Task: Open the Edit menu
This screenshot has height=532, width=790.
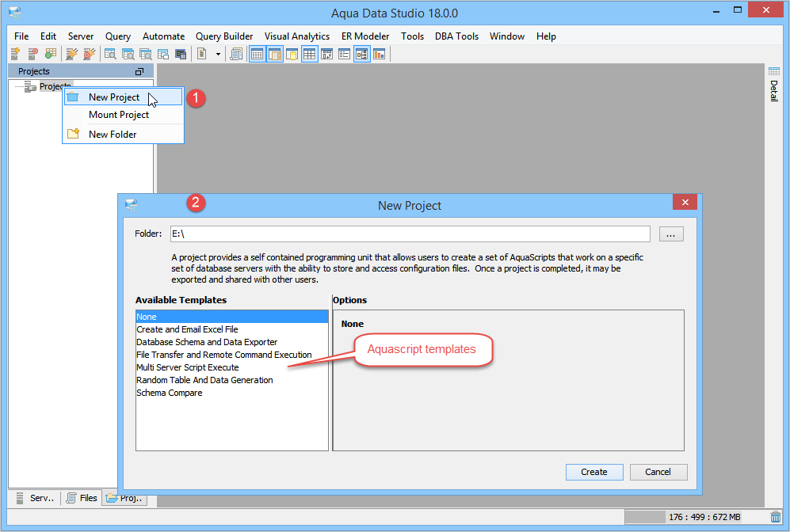Action: point(48,36)
